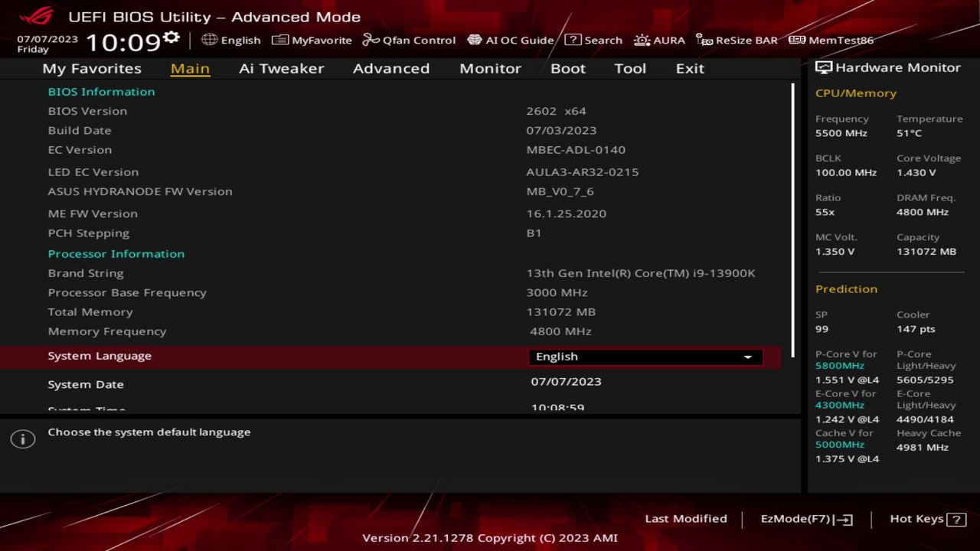This screenshot has width=980, height=551.
Task: Click ASUS HYDRANODE FW Version label
Action: click(140, 191)
